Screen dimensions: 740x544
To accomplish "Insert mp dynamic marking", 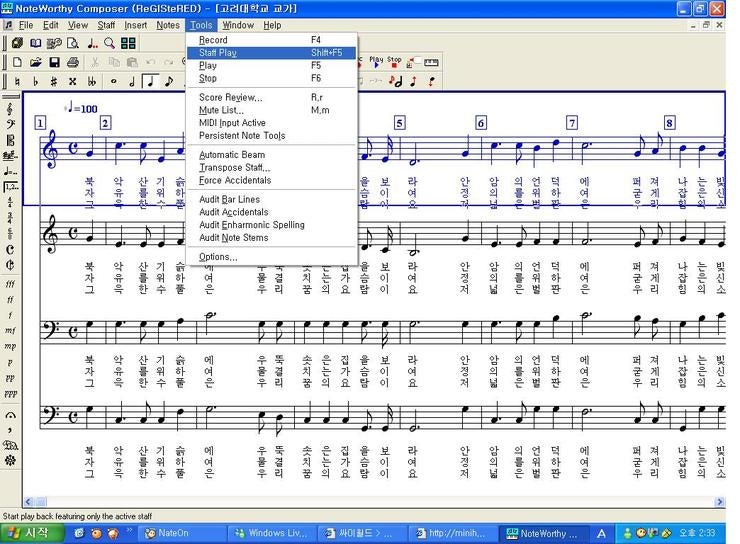I will click(10, 346).
